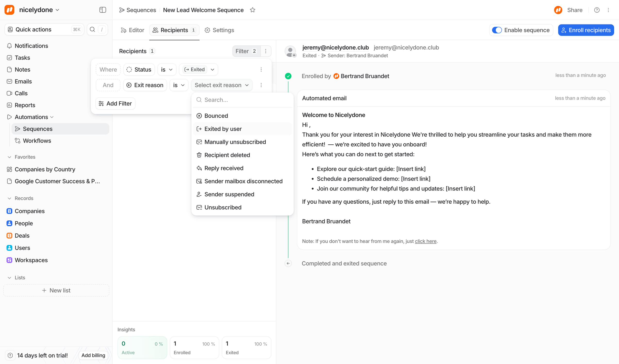
Task: Collapse the Favorites section
Action: (10, 157)
